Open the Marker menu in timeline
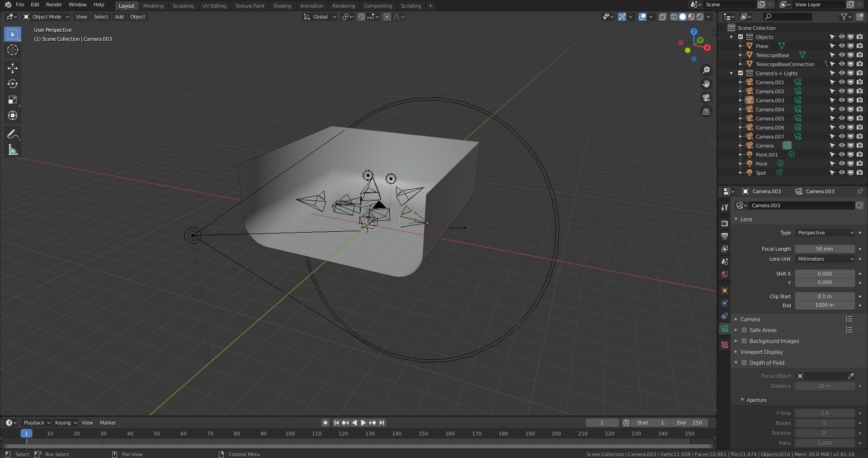This screenshot has height=458, width=868. (108, 423)
